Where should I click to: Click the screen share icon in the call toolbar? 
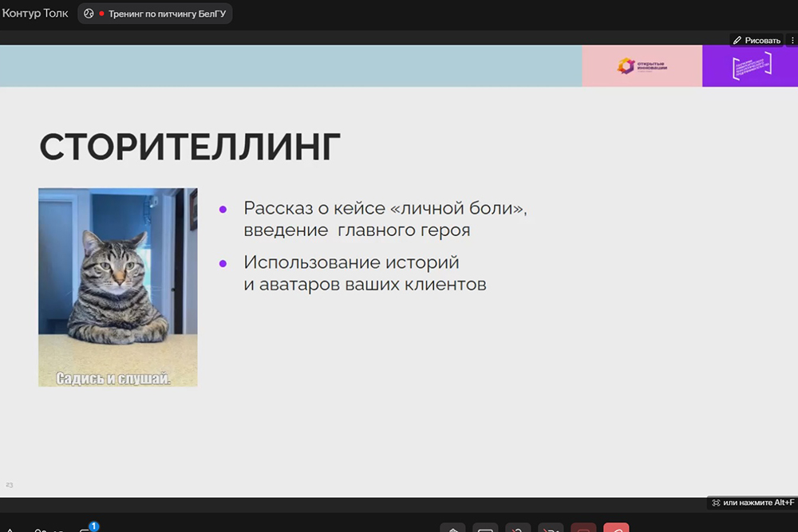485,528
